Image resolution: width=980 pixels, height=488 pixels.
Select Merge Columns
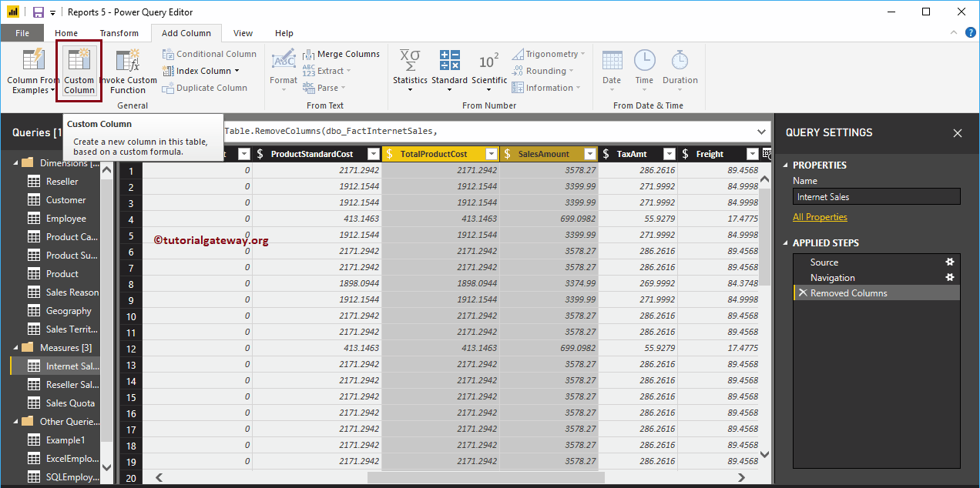click(x=341, y=54)
